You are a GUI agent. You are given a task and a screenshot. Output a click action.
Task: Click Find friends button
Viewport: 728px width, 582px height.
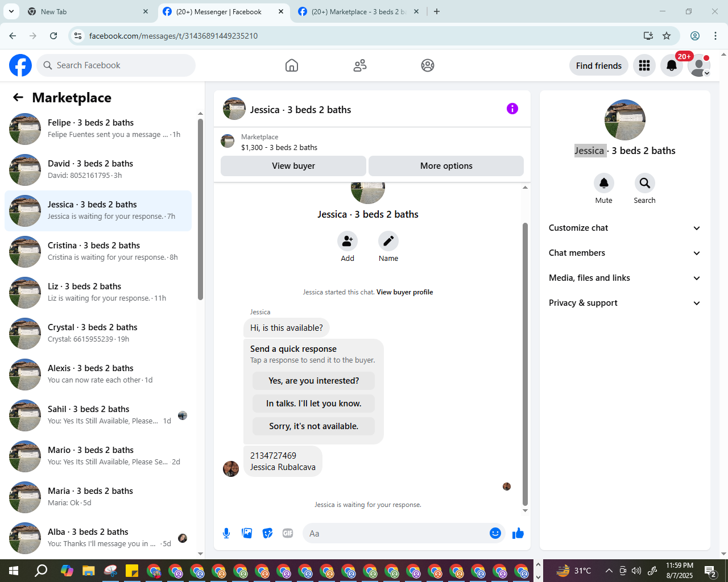pos(599,65)
